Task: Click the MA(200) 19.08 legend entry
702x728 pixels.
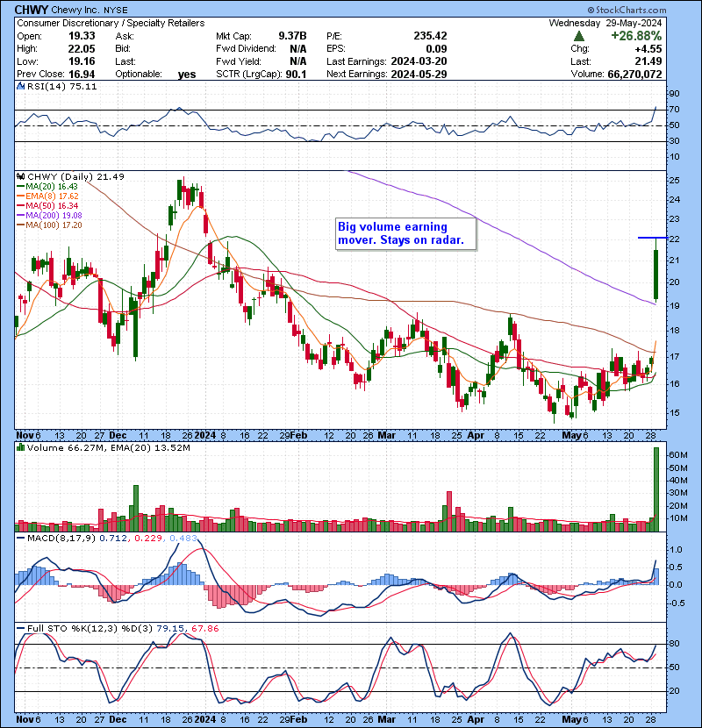Action: (49, 216)
